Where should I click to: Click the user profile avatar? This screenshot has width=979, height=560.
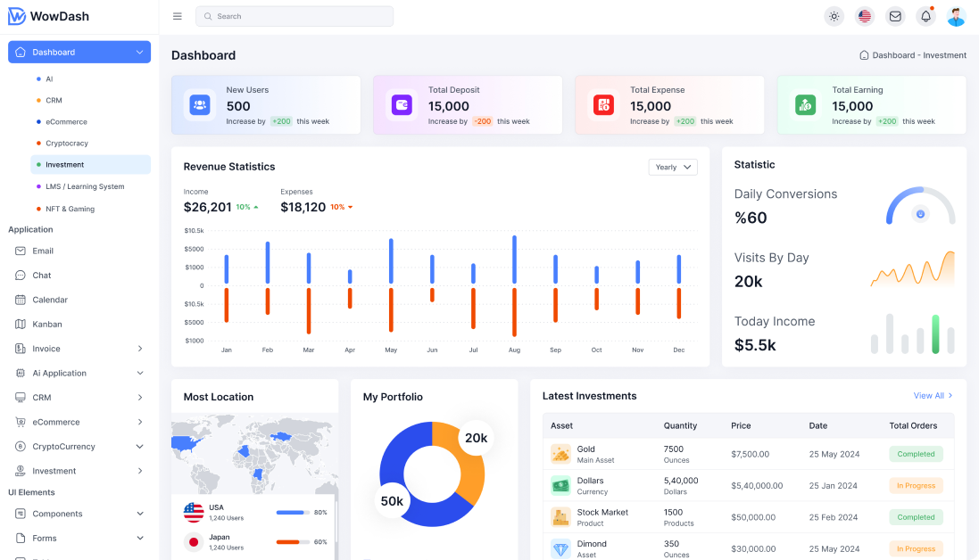956,16
